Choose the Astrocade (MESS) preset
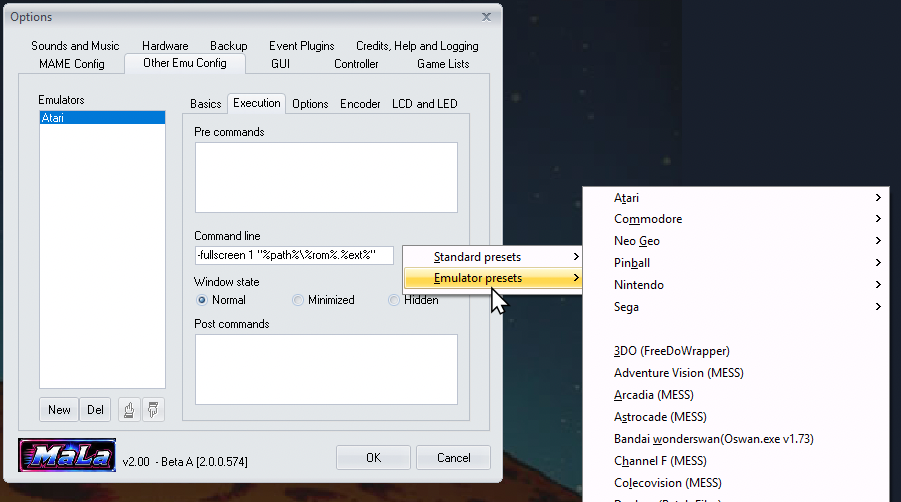The width and height of the screenshot is (901, 502). tap(736, 417)
